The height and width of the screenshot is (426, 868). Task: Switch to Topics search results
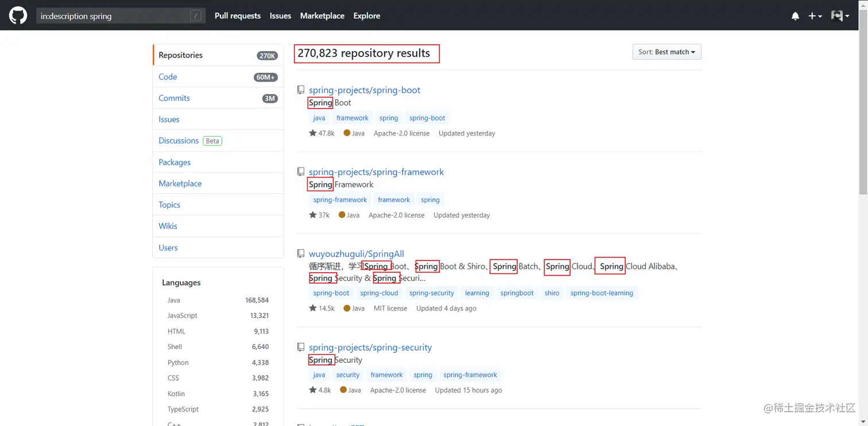218,205
